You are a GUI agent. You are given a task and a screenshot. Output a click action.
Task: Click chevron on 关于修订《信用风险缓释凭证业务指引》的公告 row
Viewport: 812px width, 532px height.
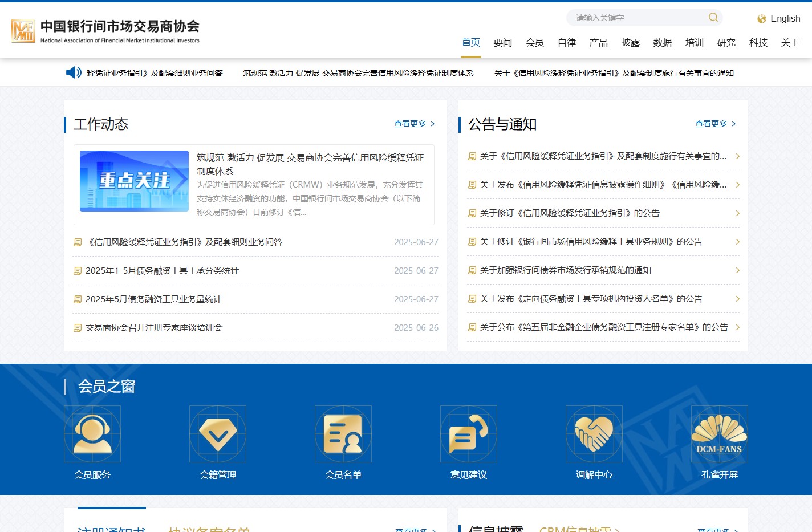[737, 213]
